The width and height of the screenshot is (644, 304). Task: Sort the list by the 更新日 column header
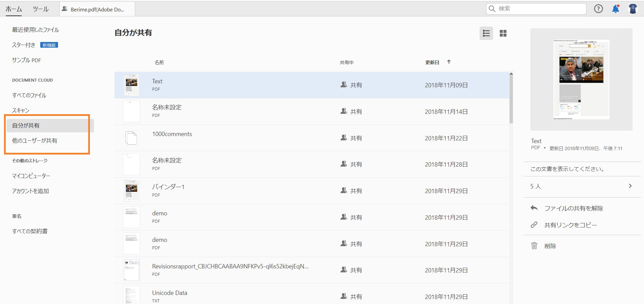pyautogui.click(x=432, y=62)
